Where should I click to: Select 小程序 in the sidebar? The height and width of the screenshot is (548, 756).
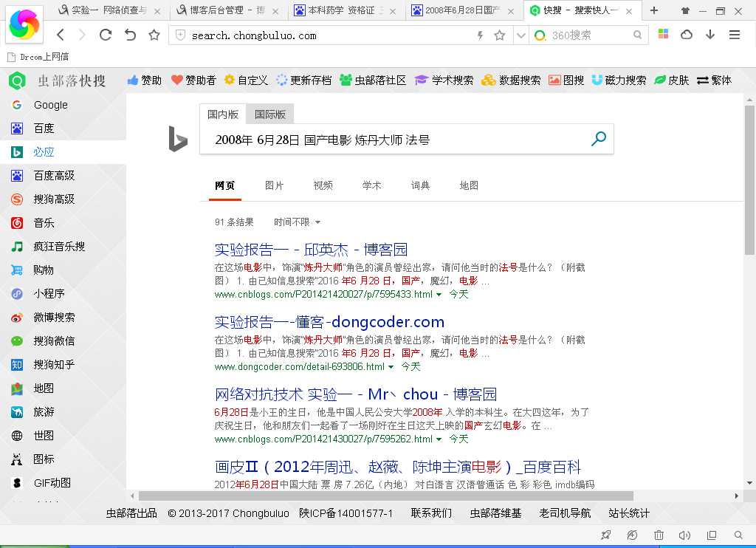tap(63, 294)
